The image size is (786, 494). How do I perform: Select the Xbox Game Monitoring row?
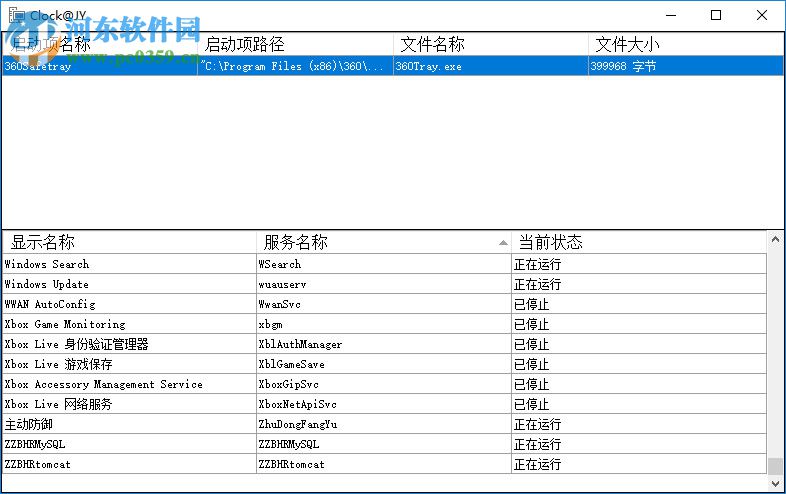(x=384, y=324)
